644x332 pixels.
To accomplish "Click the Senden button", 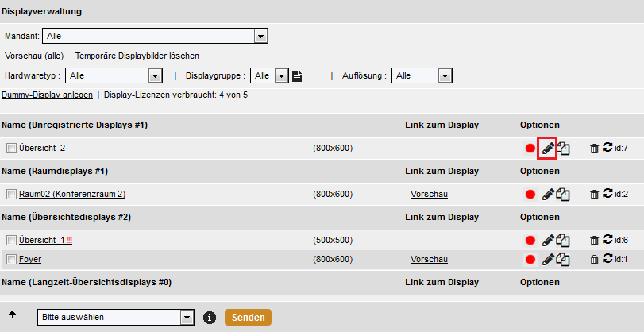I will point(248,317).
